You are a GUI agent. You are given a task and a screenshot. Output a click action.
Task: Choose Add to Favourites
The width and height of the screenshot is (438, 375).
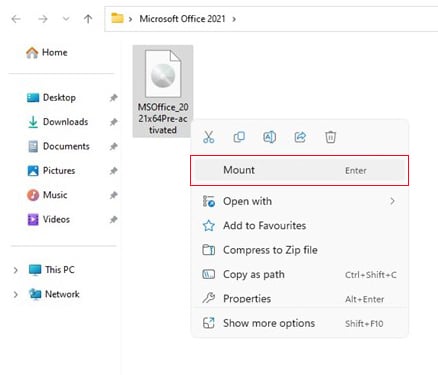click(x=299, y=226)
